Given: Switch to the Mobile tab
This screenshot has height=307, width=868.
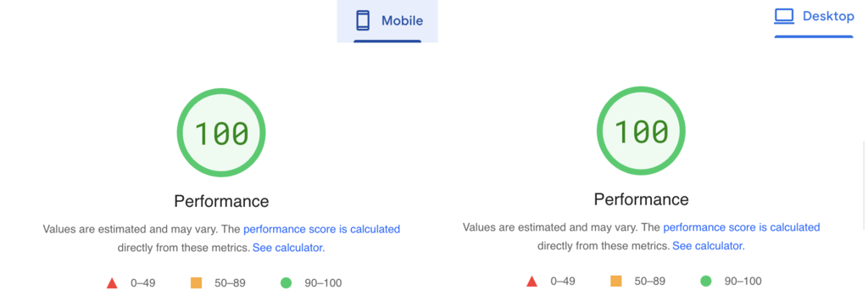Looking at the screenshot, I should click(x=387, y=21).
